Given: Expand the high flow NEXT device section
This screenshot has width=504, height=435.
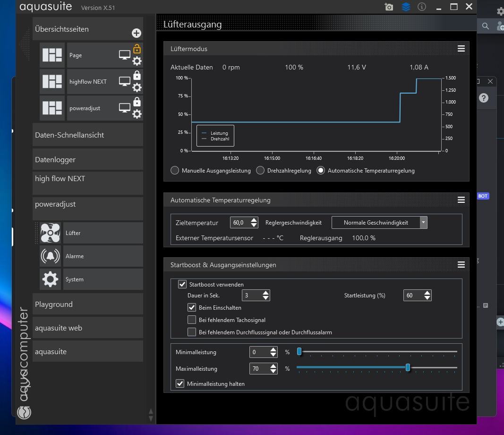Looking at the screenshot, I should click(88, 183).
